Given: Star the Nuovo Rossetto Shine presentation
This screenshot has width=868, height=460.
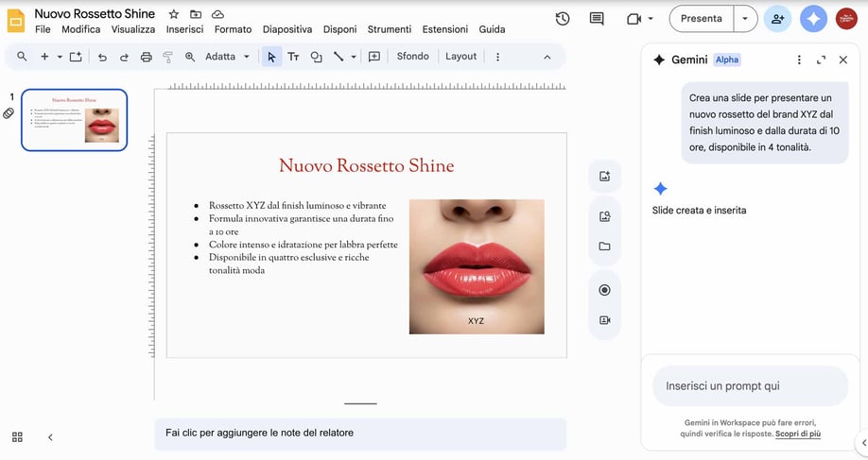Looking at the screenshot, I should pos(174,14).
